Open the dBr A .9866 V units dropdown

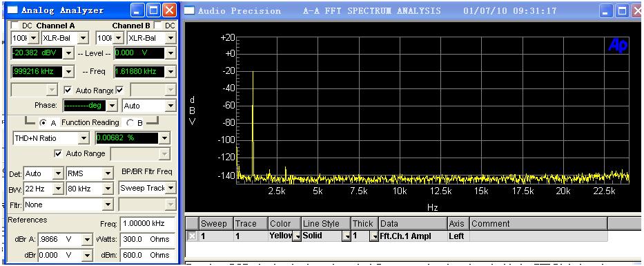click(x=87, y=239)
